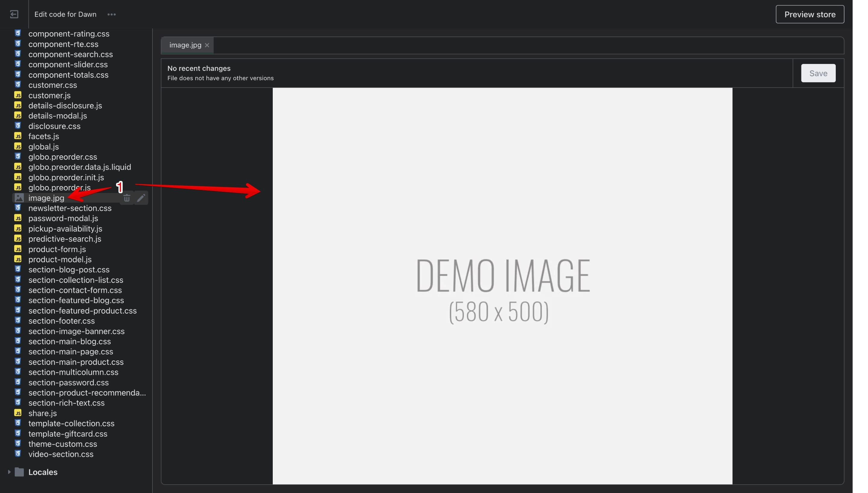Screen dimensions: 868x493
Task: Open the truncated section-product-recommenda... file
Action: click(x=87, y=393)
